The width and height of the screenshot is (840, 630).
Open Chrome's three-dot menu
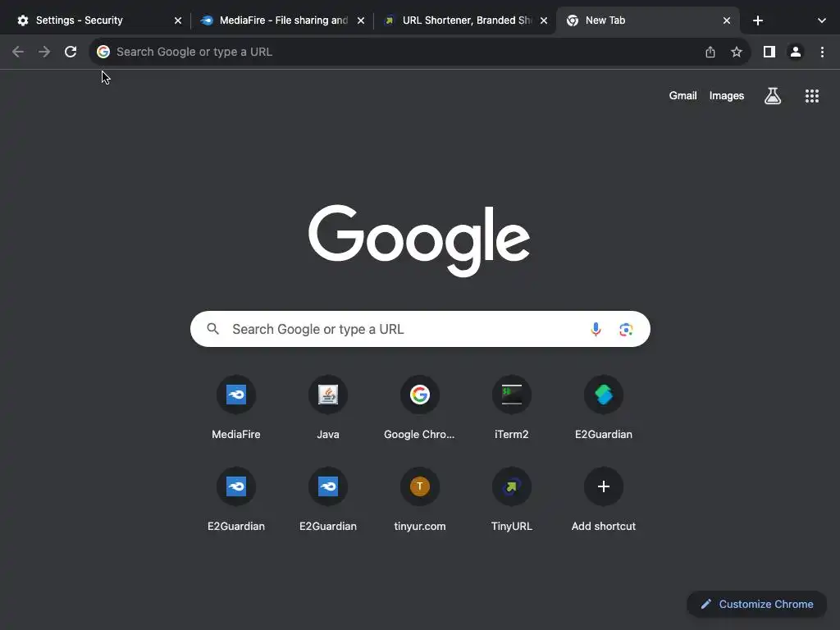[x=822, y=52]
